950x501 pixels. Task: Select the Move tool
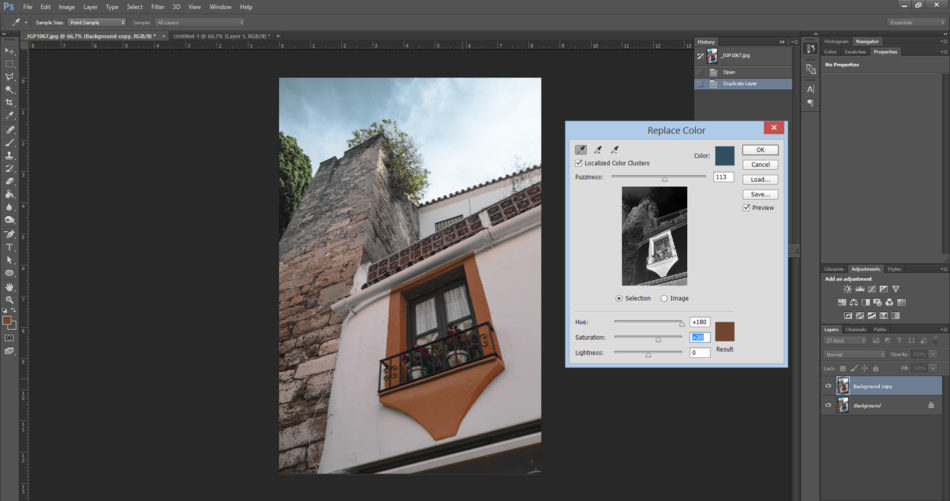(x=10, y=50)
